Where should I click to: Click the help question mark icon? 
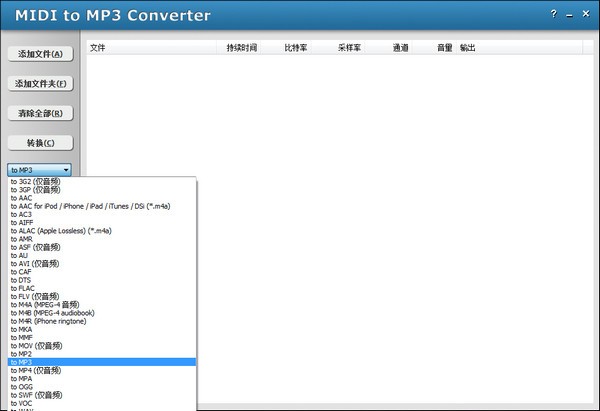pyautogui.click(x=554, y=14)
